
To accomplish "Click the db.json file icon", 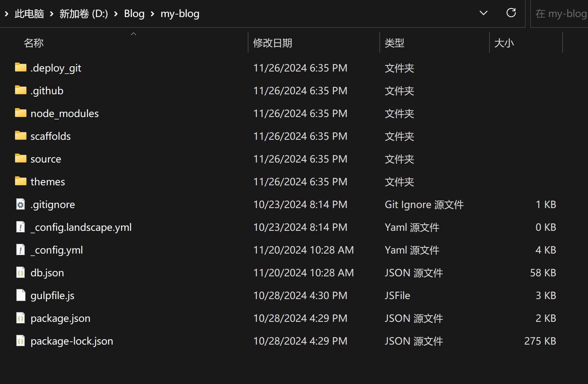I will point(20,273).
